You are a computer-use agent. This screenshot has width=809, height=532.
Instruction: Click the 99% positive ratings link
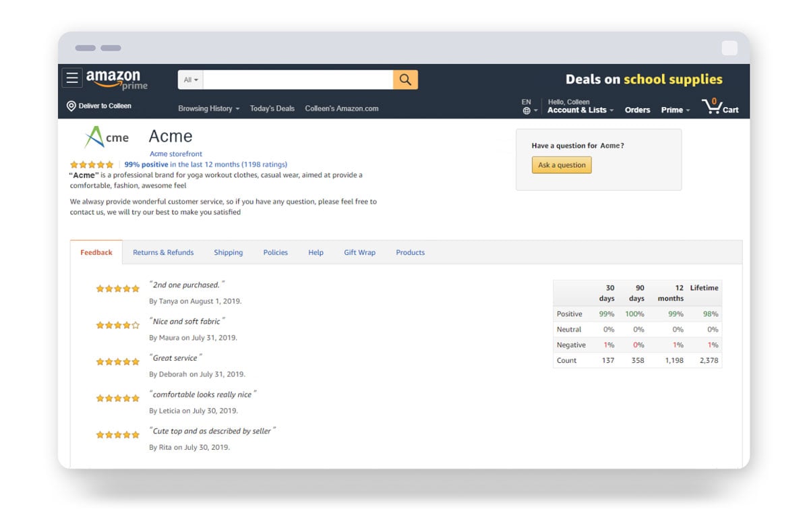206,165
